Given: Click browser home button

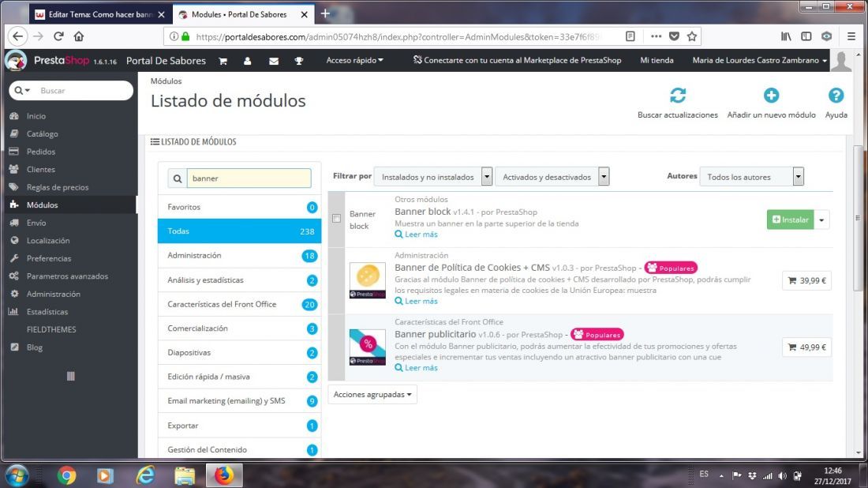Looking at the screenshot, I should click(x=79, y=36).
